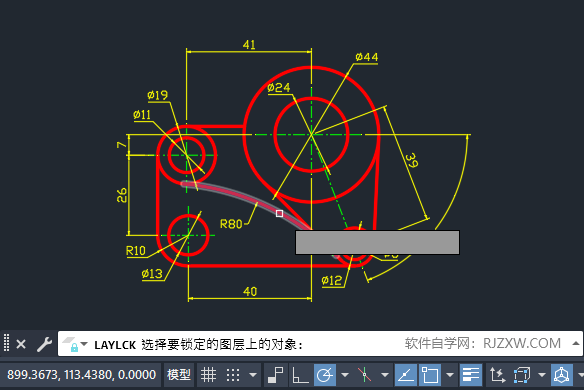Image resolution: width=584 pixels, height=390 pixels.
Task: Open isometric plane dropdown
Action: [x=385, y=375]
